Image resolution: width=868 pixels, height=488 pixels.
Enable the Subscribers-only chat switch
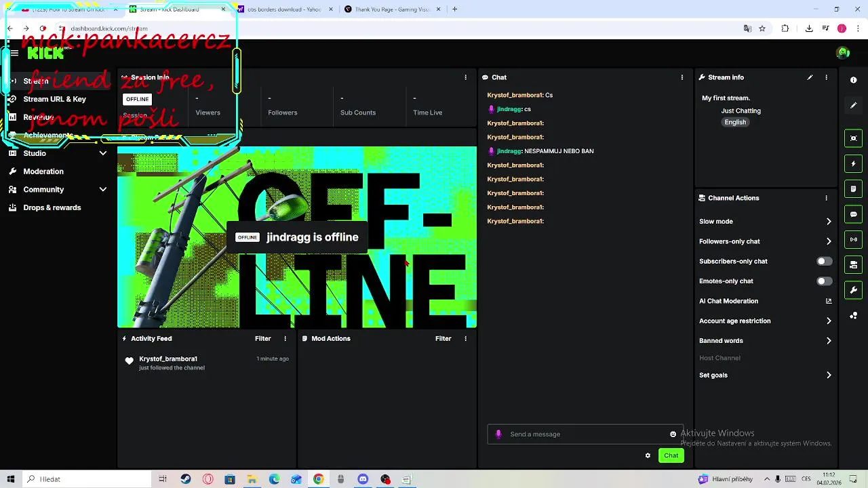(x=824, y=261)
